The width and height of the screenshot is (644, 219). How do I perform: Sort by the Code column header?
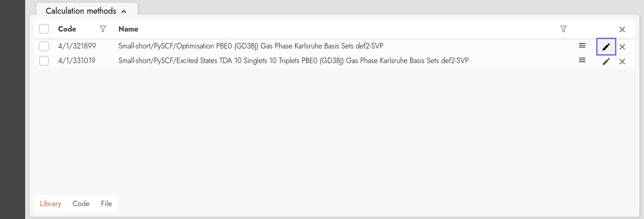(x=67, y=29)
